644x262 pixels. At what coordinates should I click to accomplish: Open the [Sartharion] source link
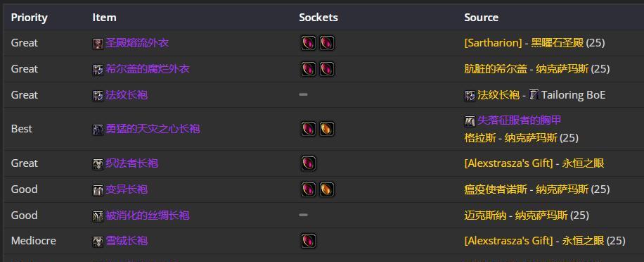[493, 43]
